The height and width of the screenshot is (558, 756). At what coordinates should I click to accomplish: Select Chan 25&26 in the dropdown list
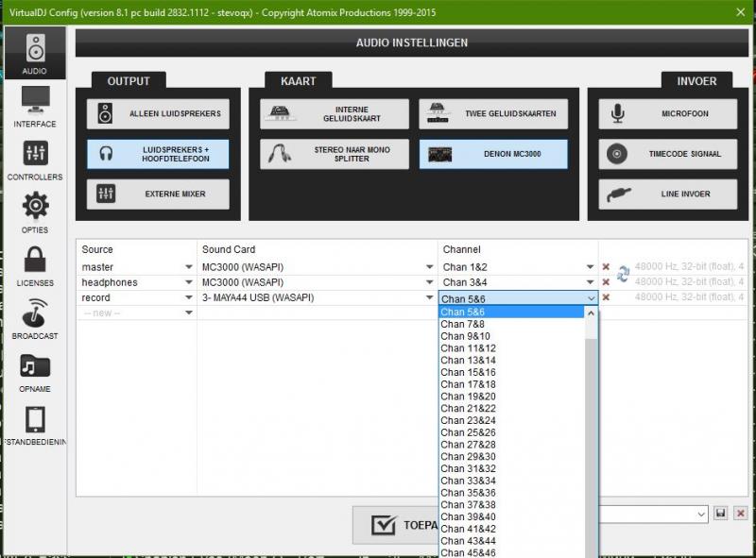512,432
